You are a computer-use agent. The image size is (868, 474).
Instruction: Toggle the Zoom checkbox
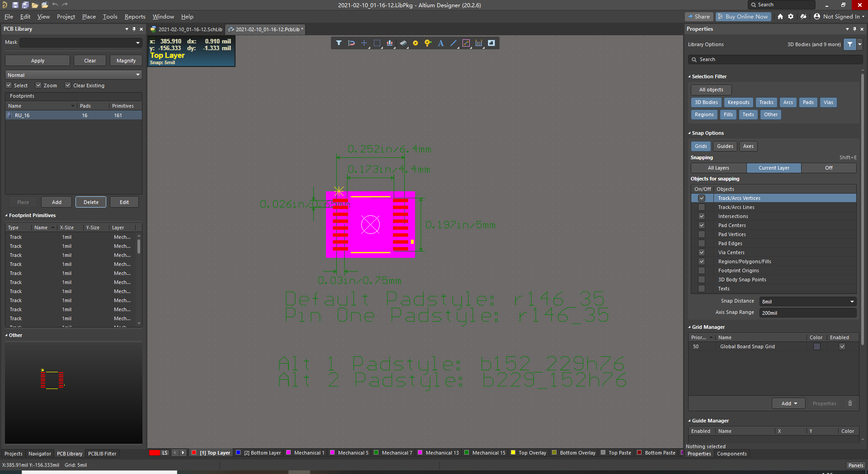(x=38, y=85)
